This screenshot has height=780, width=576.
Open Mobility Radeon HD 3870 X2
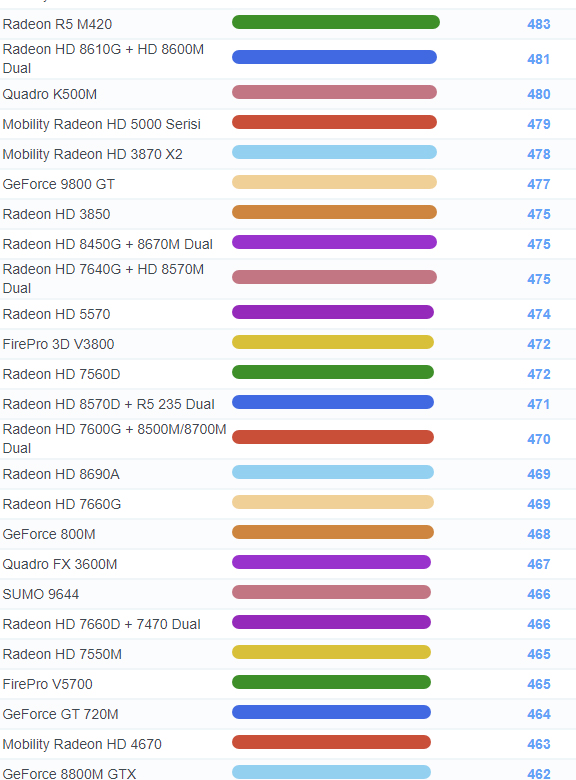tap(93, 154)
